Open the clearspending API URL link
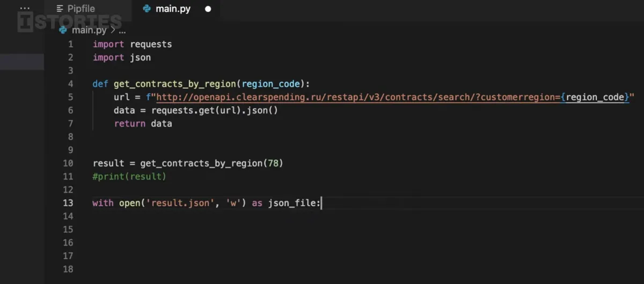This screenshot has height=284, width=644. (x=358, y=98)
